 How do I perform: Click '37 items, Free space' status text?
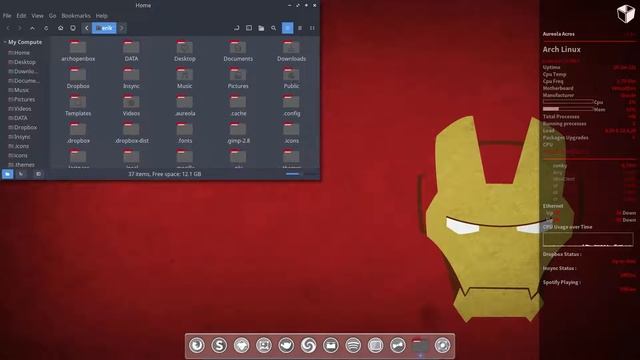(x=164, y=174)
